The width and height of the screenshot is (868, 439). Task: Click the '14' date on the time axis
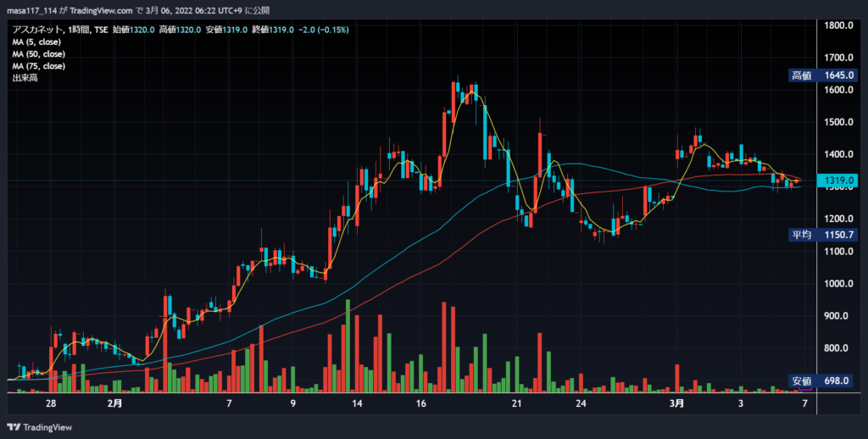click(357, 403)
